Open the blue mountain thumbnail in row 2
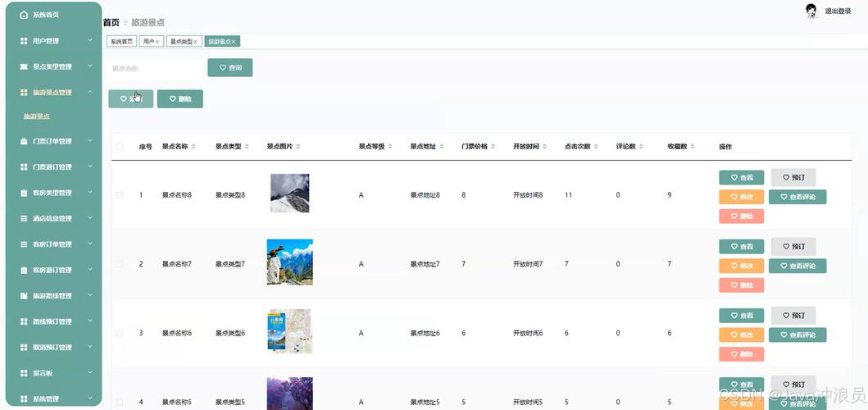The width and height of the screenshot is (868, 410). pyautogui.click(x=289, y=262)
